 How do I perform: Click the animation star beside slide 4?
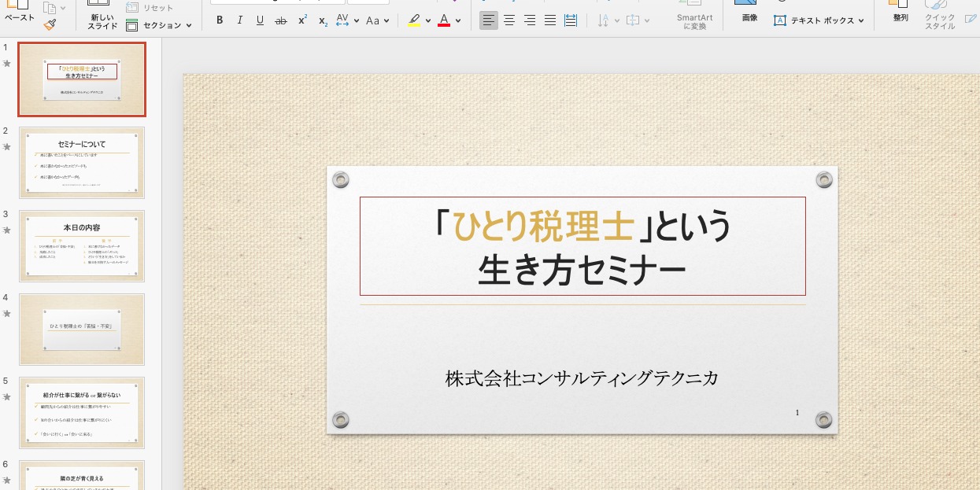click(x=7, y=313)
